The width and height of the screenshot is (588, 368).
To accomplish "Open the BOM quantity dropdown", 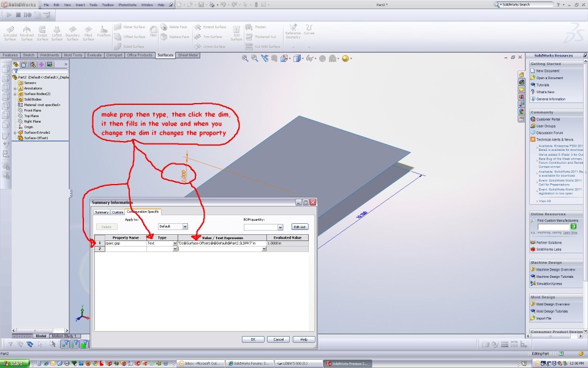I will pos(280,227).
